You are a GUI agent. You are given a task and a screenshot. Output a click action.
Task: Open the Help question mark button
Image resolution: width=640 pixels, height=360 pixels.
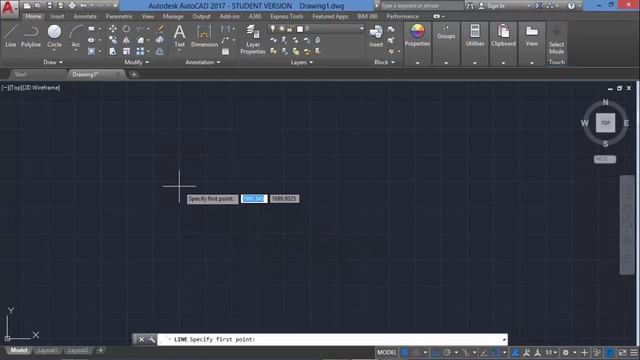(571, 6)
